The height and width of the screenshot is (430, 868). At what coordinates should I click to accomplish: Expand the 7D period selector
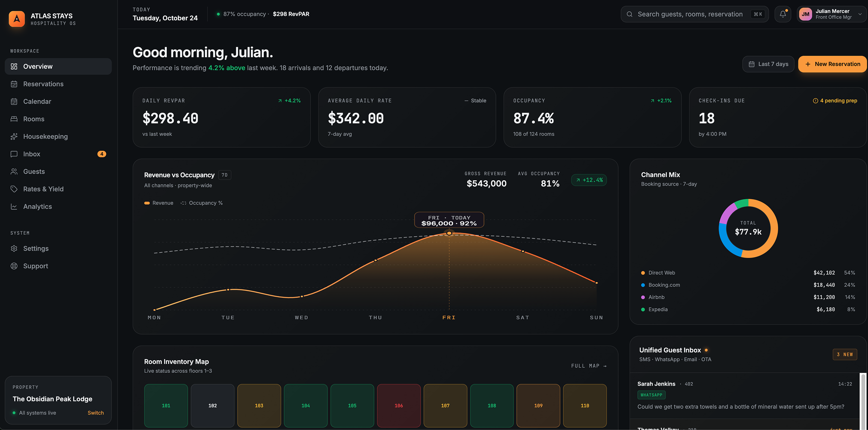click(x=225, y=175)
